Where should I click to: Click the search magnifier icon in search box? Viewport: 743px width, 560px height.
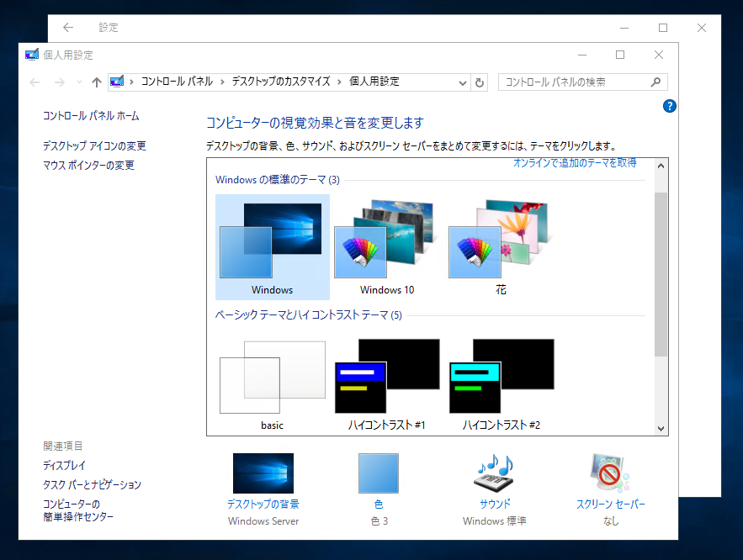[655, 82]
